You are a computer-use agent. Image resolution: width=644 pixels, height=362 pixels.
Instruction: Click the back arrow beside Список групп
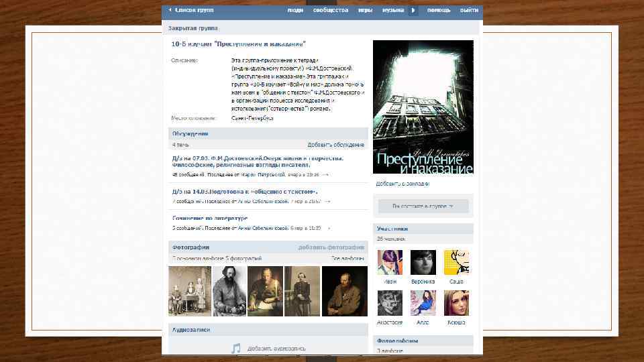170,10
